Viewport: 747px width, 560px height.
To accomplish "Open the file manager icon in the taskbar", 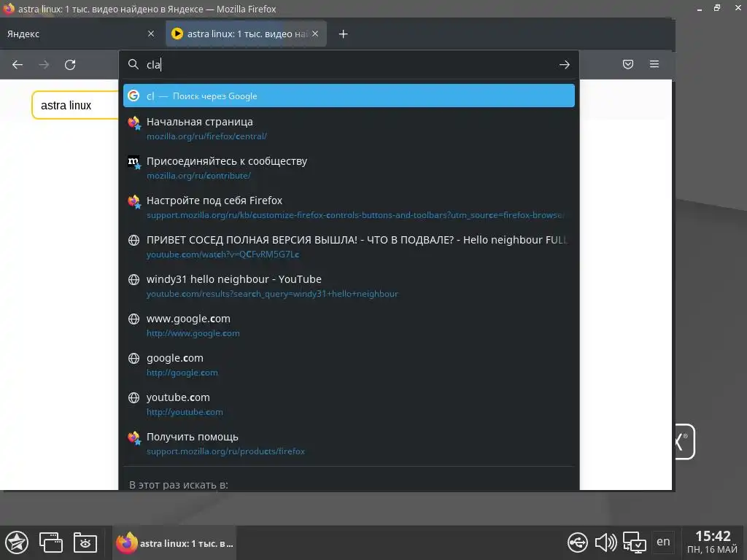I will (x=85, y=542).
